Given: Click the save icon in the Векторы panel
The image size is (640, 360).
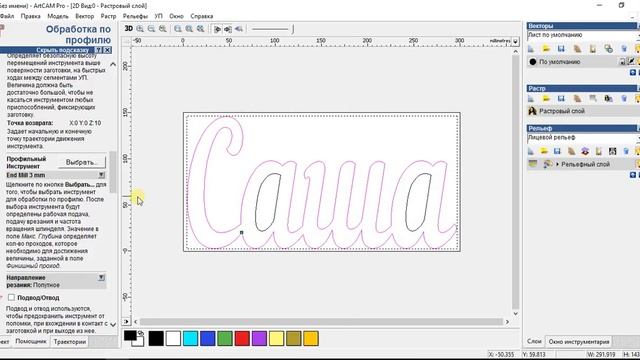Looking at the screenshot, I should 561,49.
